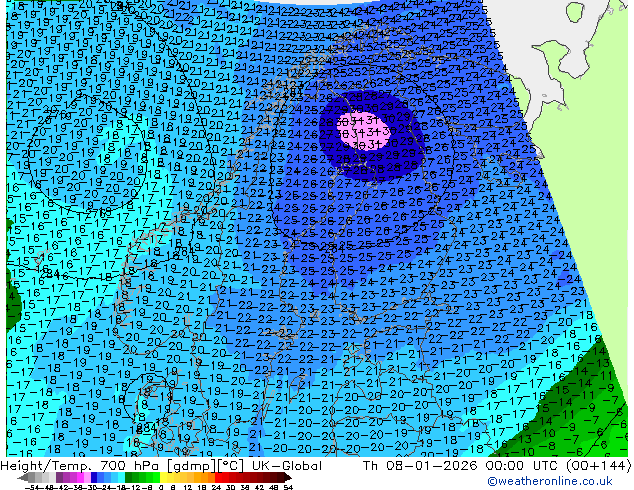Click the weatheronline.co.uk copyright link
Viewport: 634px width, 490px height.
[x=550, y=481]
